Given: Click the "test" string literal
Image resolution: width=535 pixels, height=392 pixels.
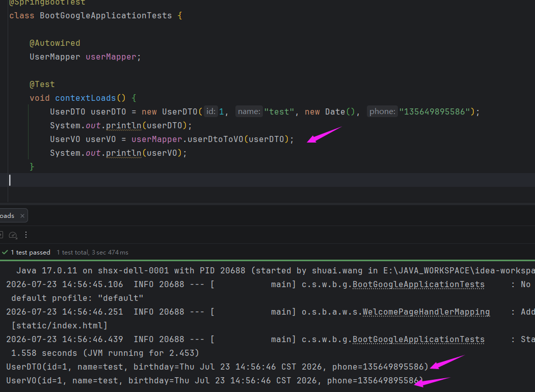Looking at the screenshot, I should pyautogui.click(x=279, y=112).
